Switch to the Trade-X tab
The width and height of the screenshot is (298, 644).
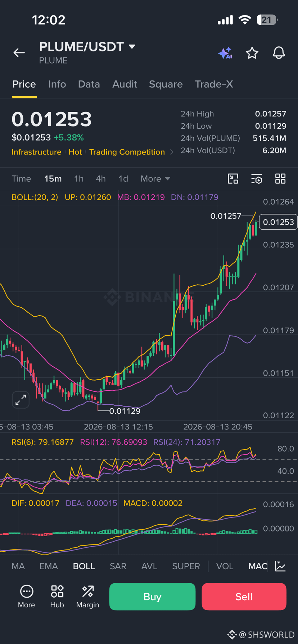click(x=214, y=84)
